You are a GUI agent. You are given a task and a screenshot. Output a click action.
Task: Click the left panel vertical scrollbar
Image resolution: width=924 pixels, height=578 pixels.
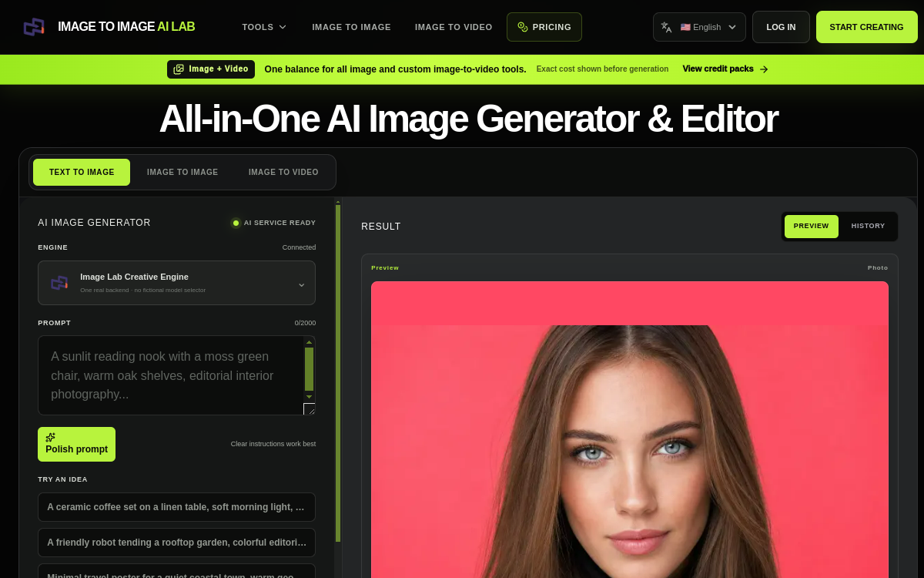pos(338,371)
